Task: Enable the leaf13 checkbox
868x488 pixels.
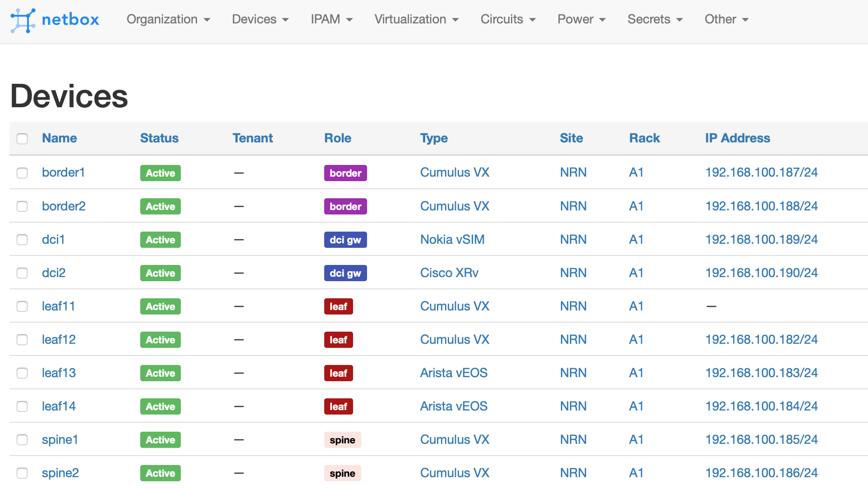Action: 22,373
